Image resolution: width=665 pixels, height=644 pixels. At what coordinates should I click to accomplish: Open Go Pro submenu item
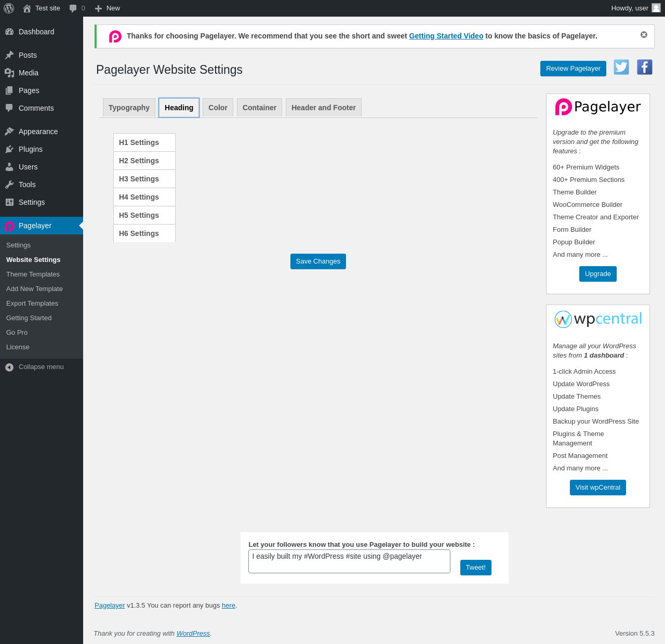pyautogui.click(x=17, y=333)
